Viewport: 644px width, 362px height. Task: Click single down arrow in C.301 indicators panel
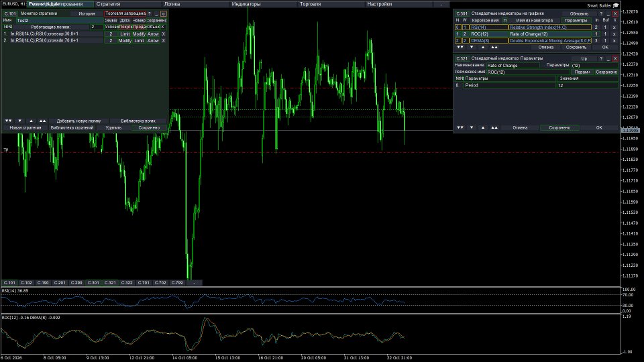(472, 47)
